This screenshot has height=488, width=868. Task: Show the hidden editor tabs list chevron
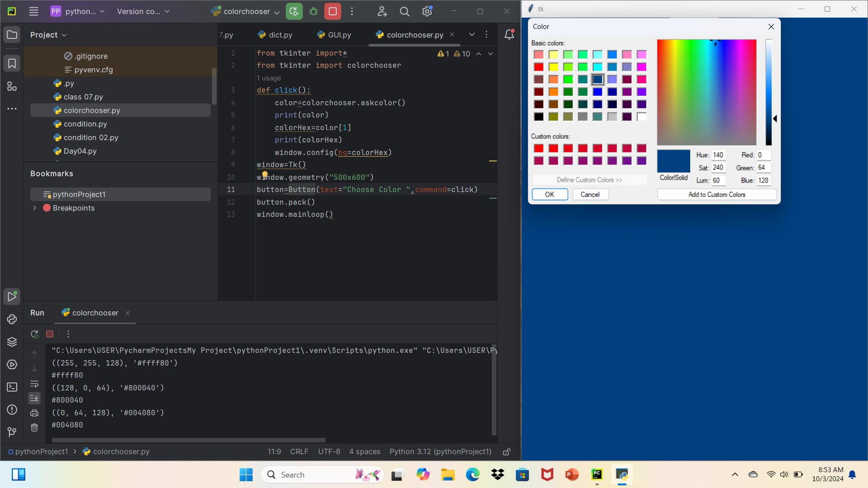(x=472, y=34)
